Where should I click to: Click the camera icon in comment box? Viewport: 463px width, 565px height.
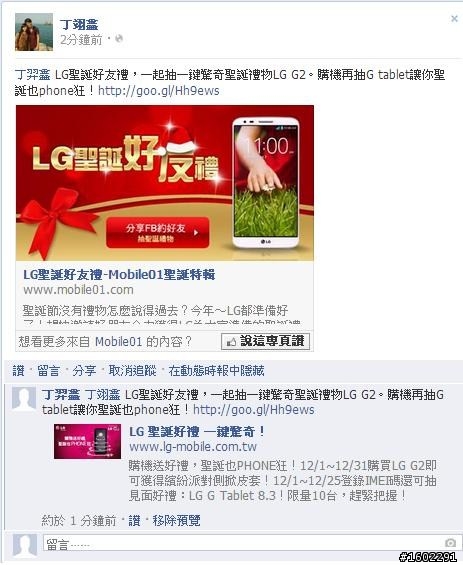pyautogui.click(x=450, y=543)
